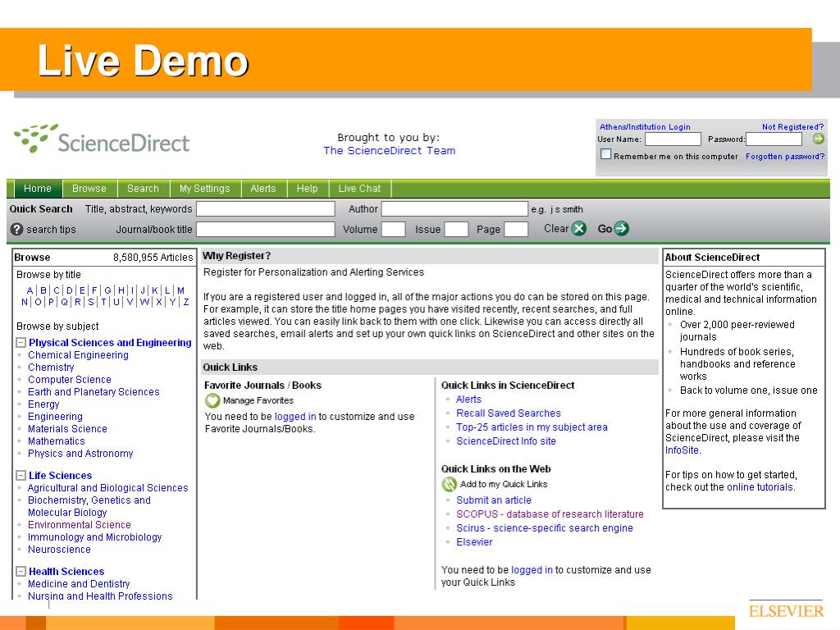Open Agricultural and Biological Sciences subject
The width and height of the screenshot is (840, 630).
point(107,488)
